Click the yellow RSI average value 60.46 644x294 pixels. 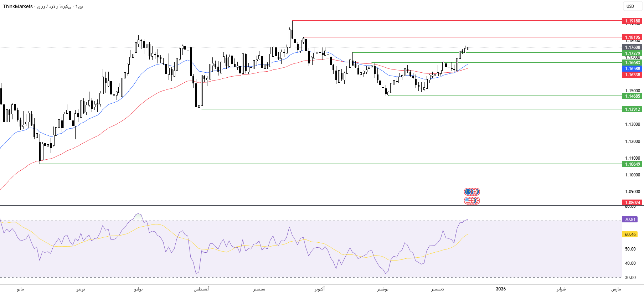click(630, 234)
